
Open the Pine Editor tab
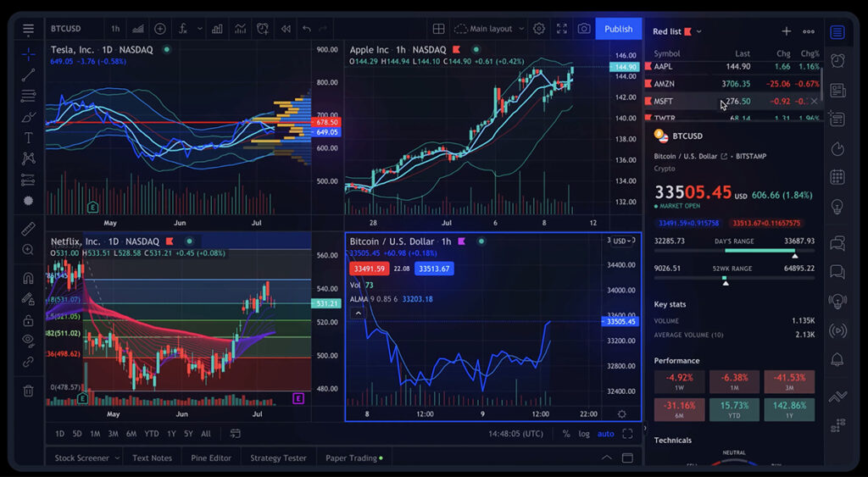211,458
